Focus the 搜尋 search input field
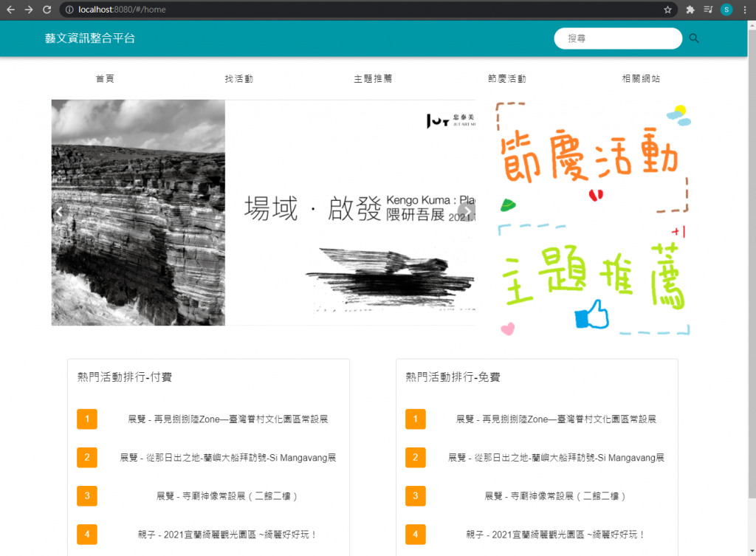 coord(618,38)
